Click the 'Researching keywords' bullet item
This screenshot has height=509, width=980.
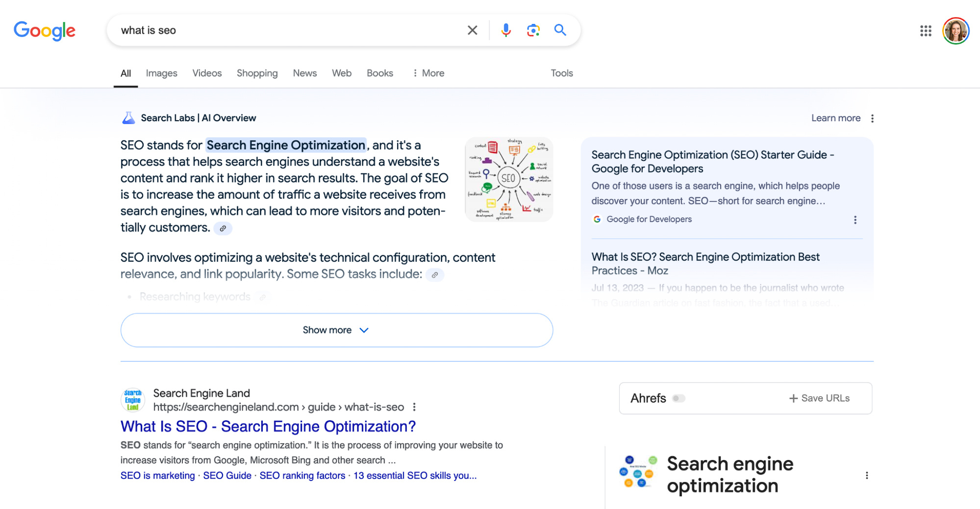(195, 297)
